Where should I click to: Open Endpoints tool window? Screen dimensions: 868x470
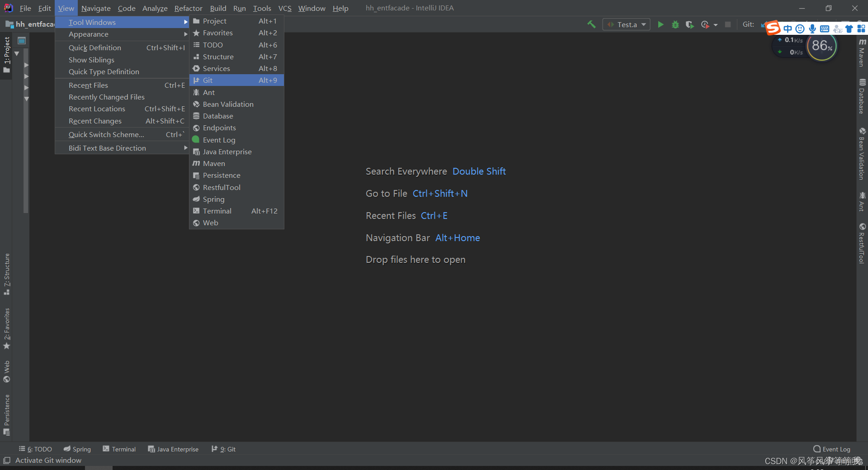236,128
